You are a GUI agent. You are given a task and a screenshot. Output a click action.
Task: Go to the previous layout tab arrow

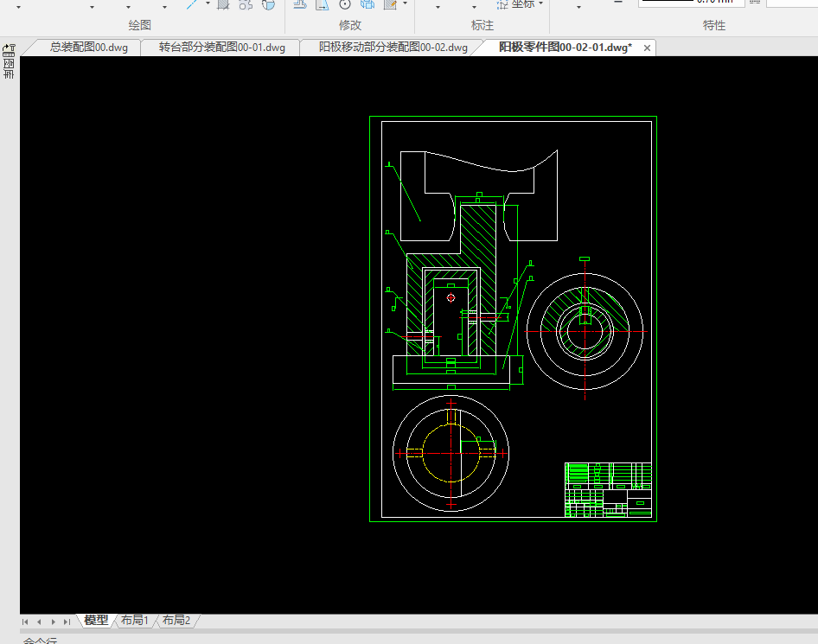pyautogui.click(x=39, y=622)
